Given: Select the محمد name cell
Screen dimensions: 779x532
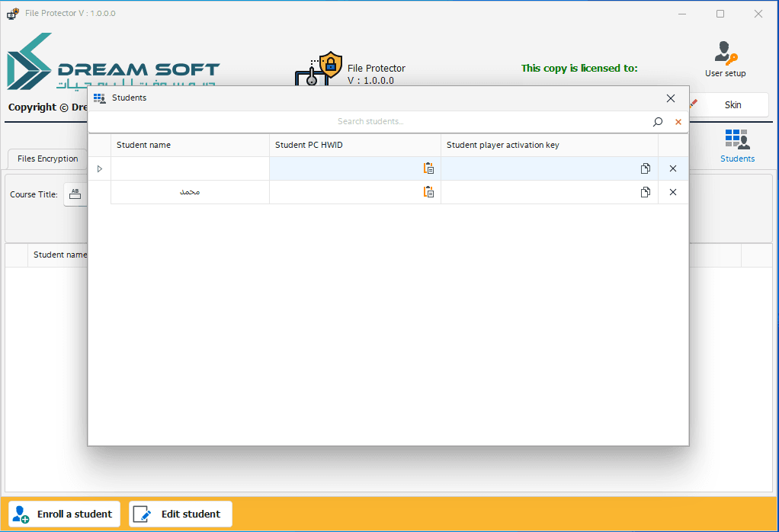Looking at the screenshot, I should coord(190,192).
